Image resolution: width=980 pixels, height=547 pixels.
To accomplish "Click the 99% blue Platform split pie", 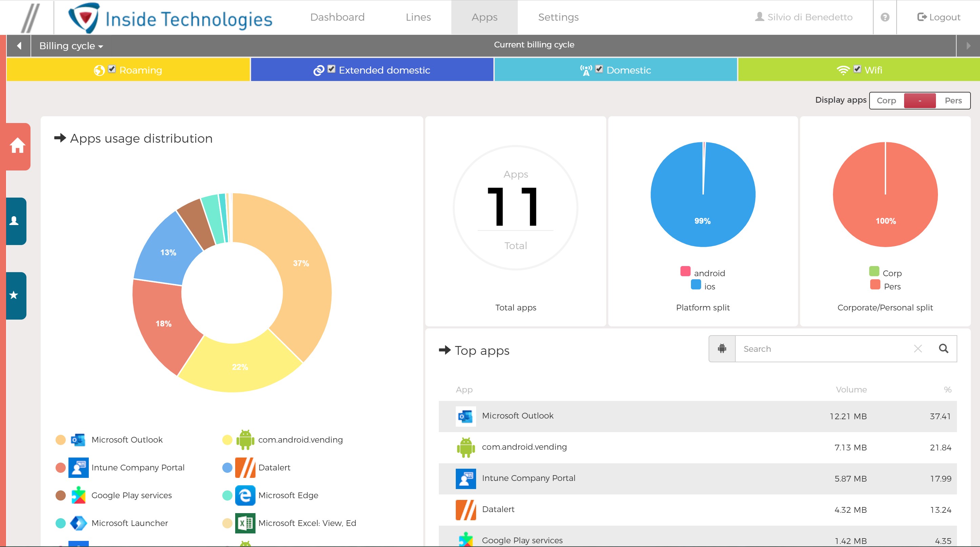I will (703, 195).
